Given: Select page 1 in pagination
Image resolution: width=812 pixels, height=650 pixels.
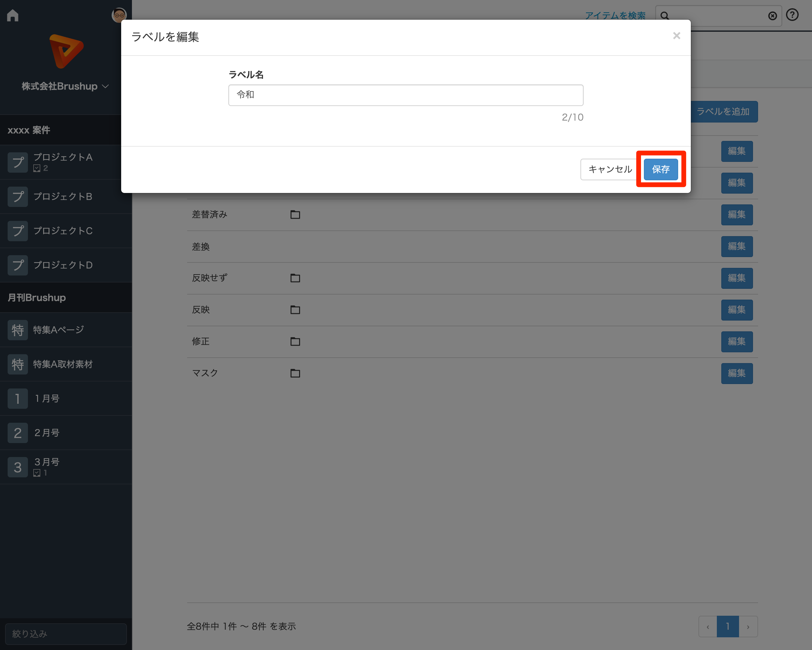Looking at the screenshot, I should click(728, 627).
